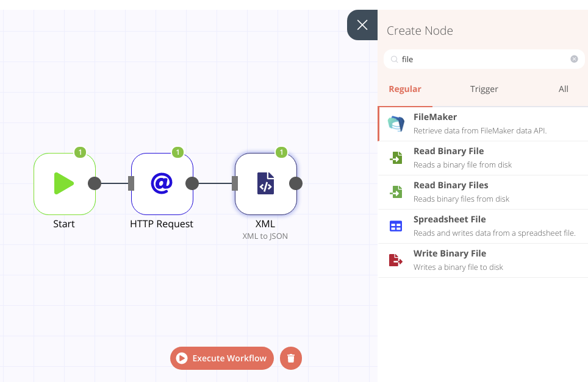Clear the node search text
Viewport: 588px width, 382px height.
(574, 59)
